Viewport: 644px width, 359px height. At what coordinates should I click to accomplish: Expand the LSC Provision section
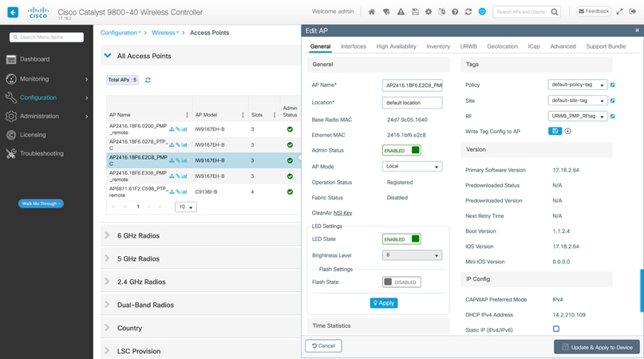coord(107,351)
